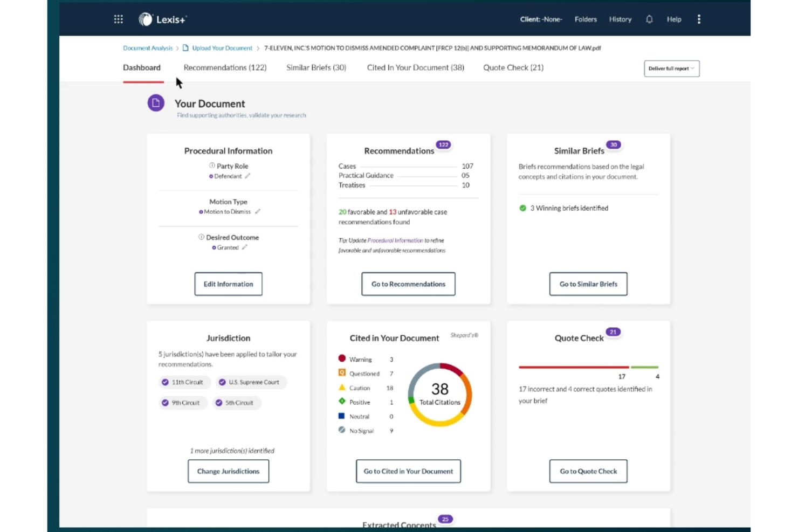Click the Treatises 10 row

click(x=404, y=185)
